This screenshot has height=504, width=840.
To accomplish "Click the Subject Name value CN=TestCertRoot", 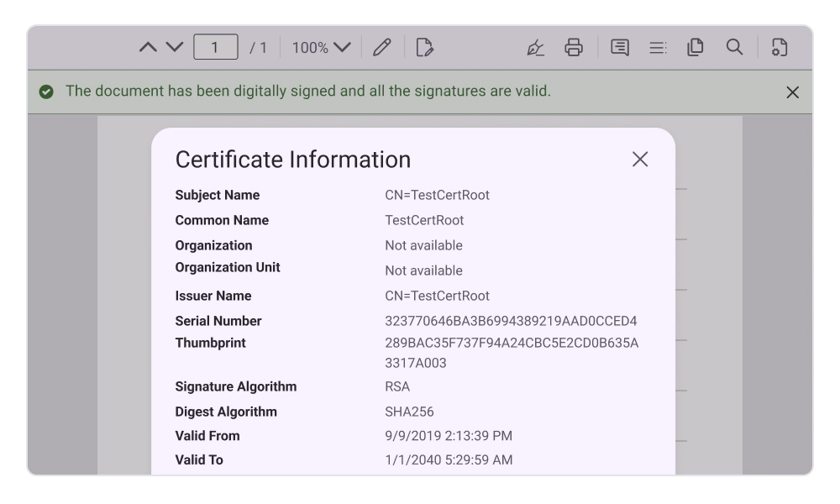I will 437,195.
